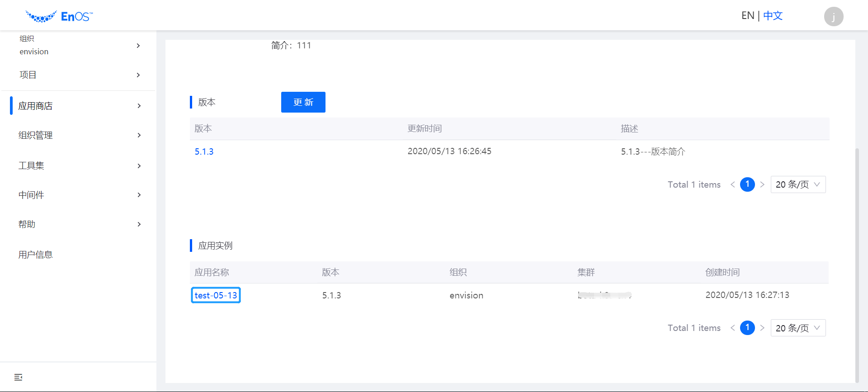Expand the 组织管理 chevron arrow

tap(139, 135)
